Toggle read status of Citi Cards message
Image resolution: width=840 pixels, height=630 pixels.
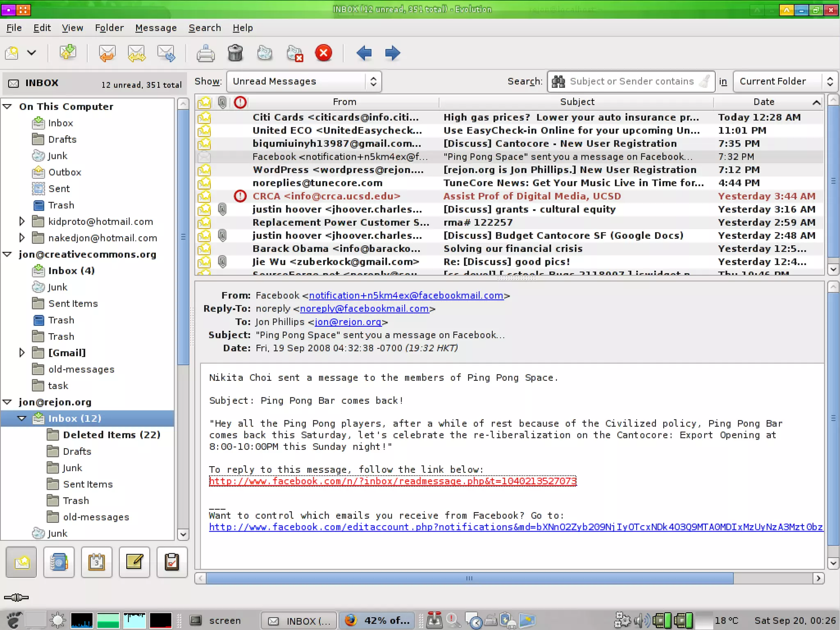204,117
